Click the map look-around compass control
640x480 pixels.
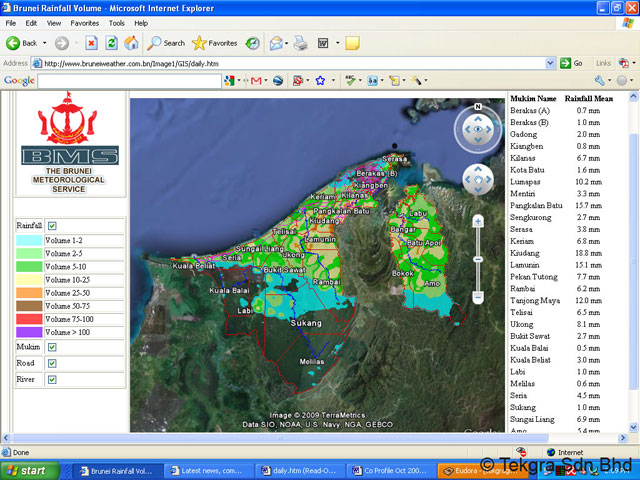tap(478, 128)
